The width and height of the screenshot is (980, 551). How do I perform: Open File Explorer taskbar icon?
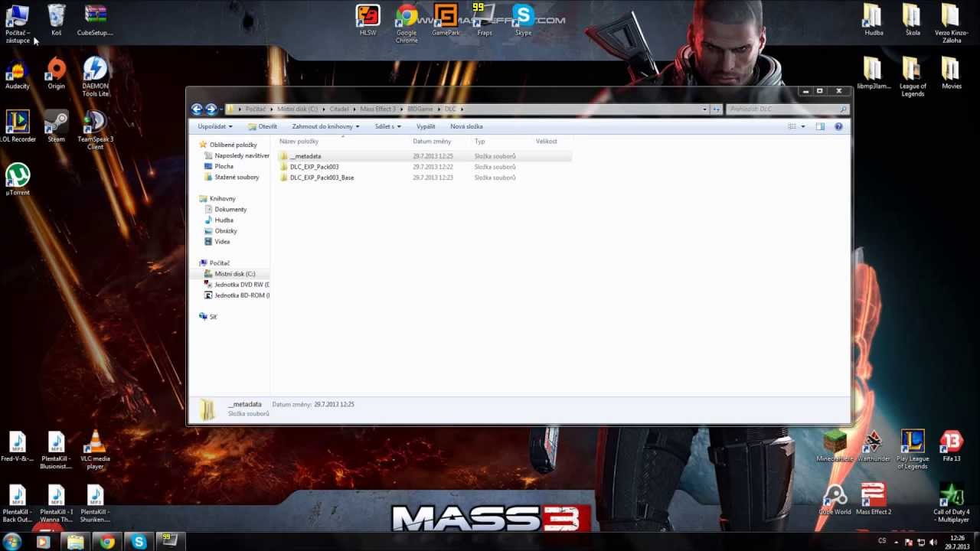point(75,542)
